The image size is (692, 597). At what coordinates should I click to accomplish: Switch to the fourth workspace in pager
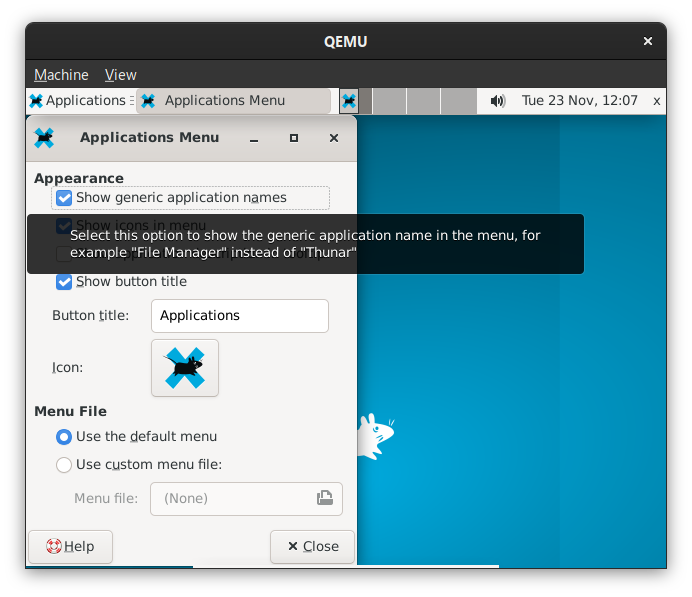coord(459,101)
